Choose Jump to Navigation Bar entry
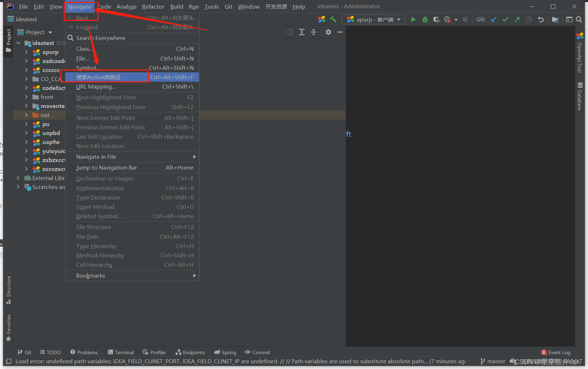This screenshot has width=588, height=369. 132,167
